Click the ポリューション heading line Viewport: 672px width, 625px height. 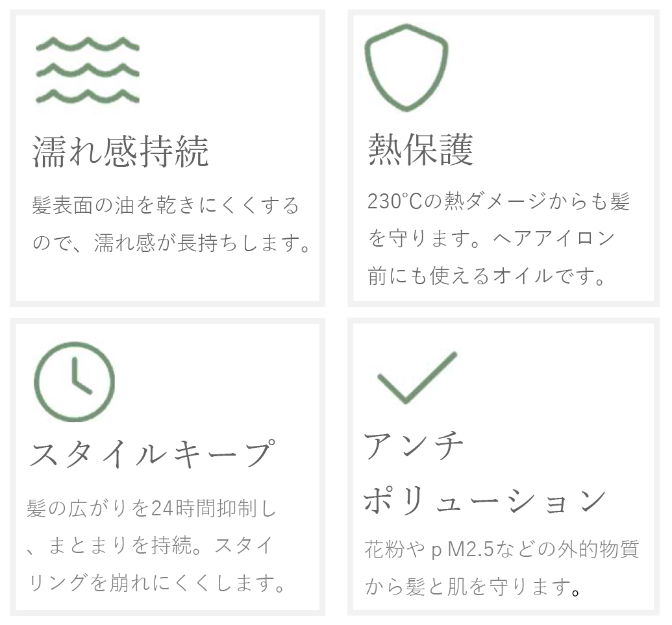tap(485, 501)
